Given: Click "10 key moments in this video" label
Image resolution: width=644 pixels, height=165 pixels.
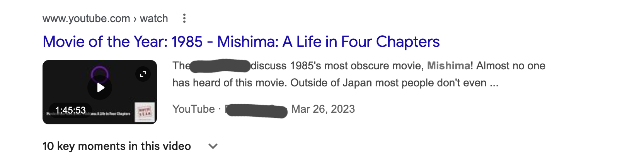Looking at the screenshot, I should [x=116, y=146].
